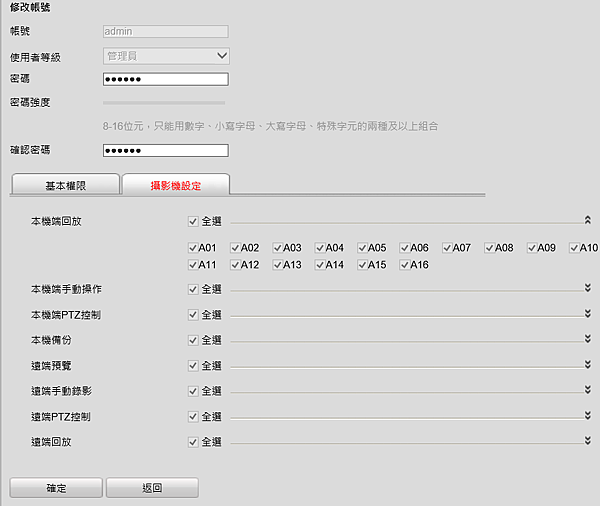Uncheck camera A11 checkbox

tap(193, 265)
